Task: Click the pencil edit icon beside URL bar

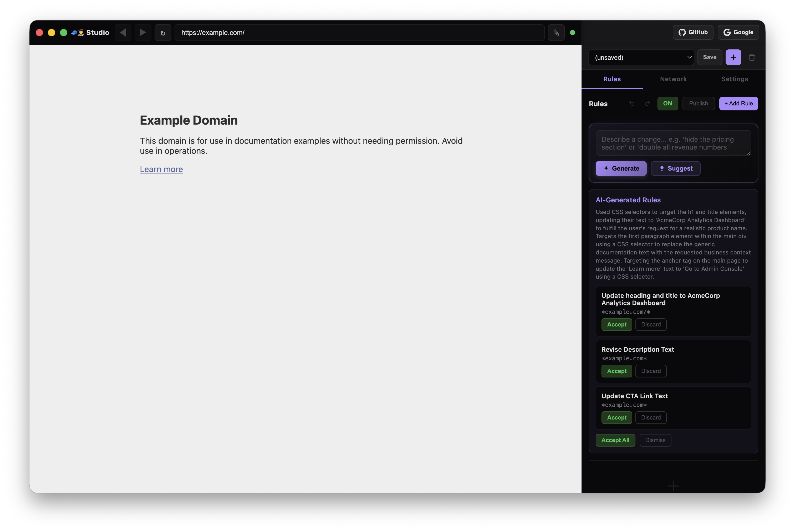Action: pos(556,33)
